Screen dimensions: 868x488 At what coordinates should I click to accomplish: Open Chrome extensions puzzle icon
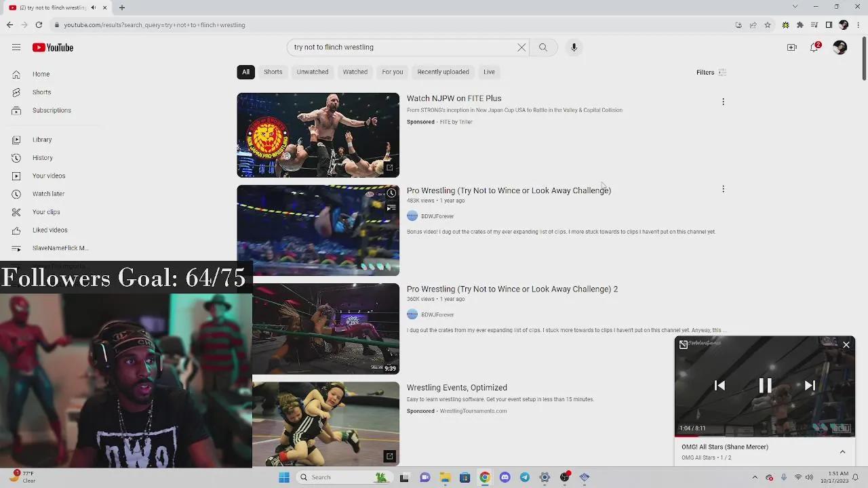[x=800, y=25]
